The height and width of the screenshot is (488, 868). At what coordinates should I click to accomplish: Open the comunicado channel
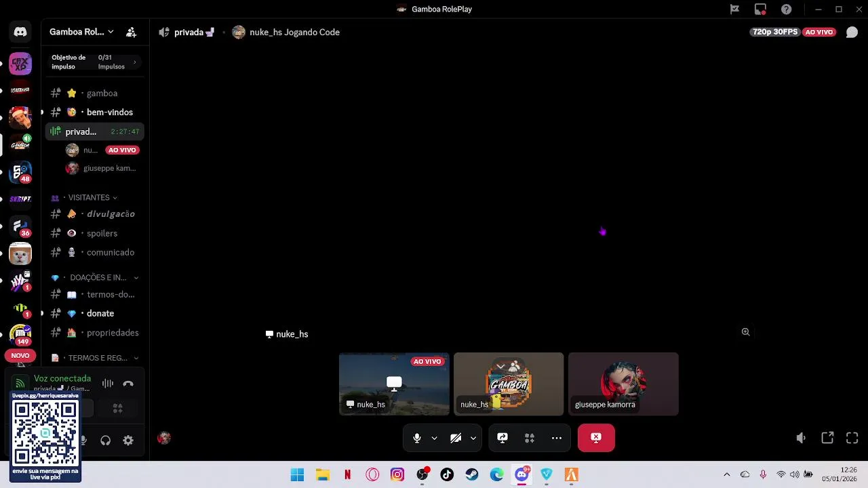coord(94,252)
